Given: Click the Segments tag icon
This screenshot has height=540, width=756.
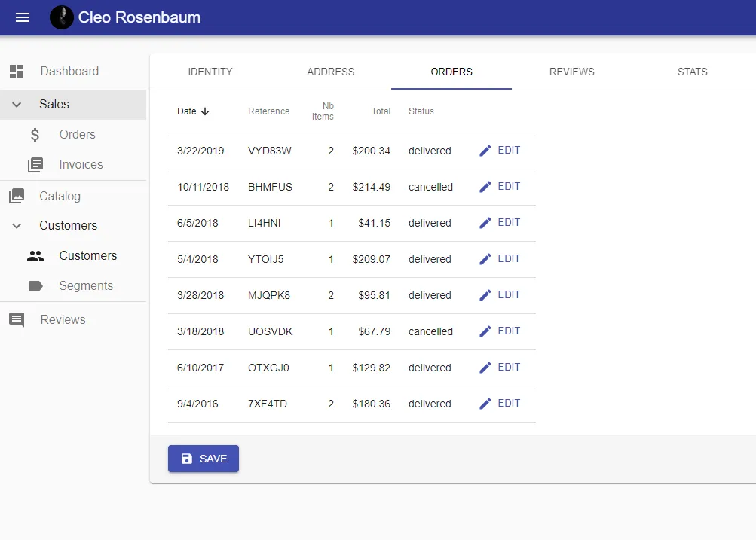Looking at the screenshot, I should click(x=35, y=286).
